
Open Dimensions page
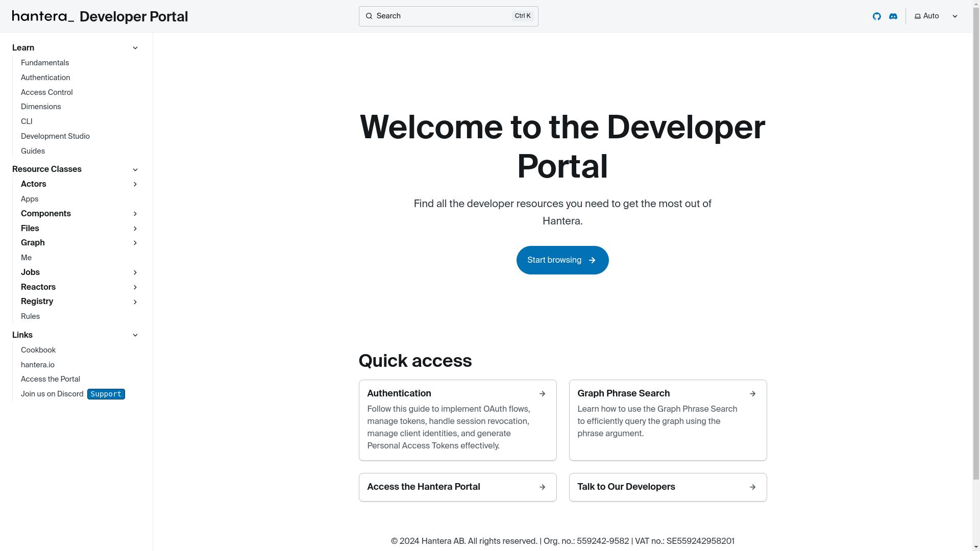point(41,107)
